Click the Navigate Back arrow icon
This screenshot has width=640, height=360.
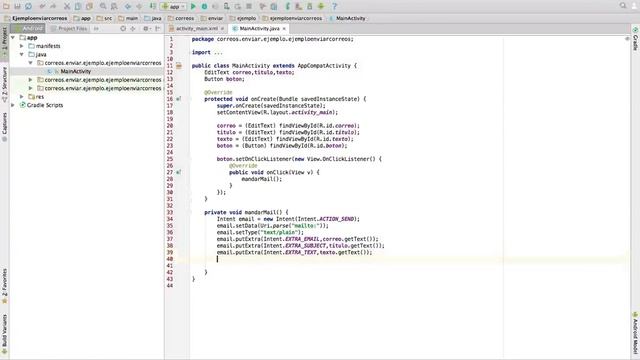click(128, 6)
